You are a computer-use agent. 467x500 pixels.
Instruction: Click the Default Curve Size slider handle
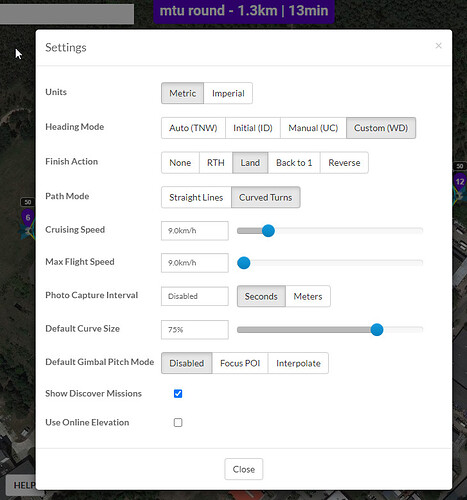point(377,330)
